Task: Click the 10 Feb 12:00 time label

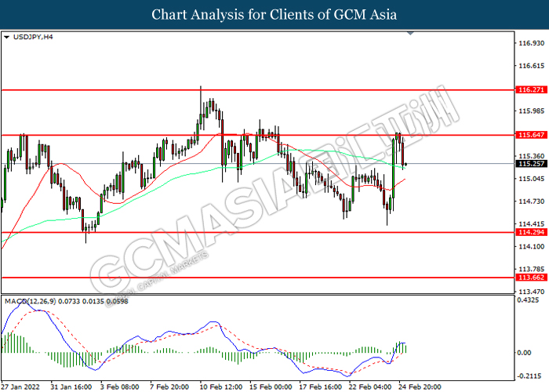Action: pyautogui.click(x=221, y=387)
